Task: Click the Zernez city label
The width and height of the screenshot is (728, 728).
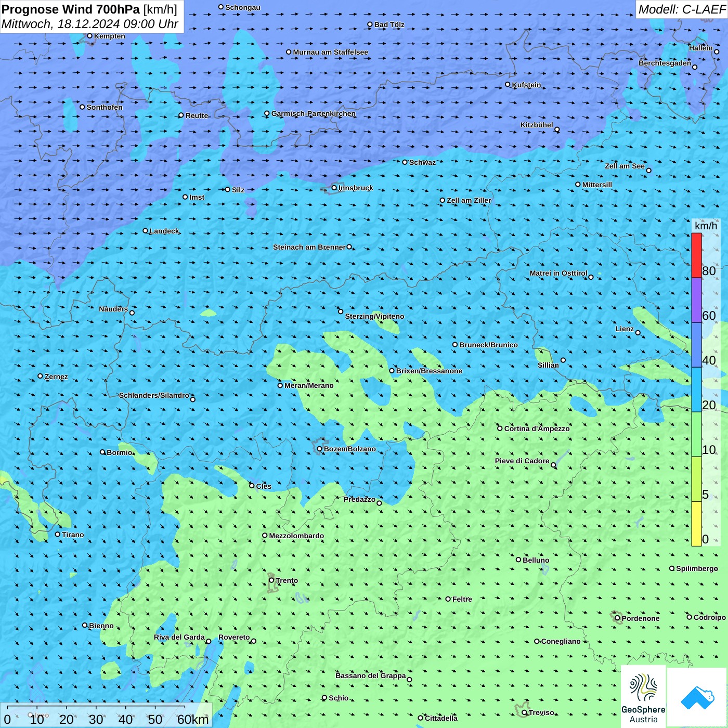Action: point(56,376)
